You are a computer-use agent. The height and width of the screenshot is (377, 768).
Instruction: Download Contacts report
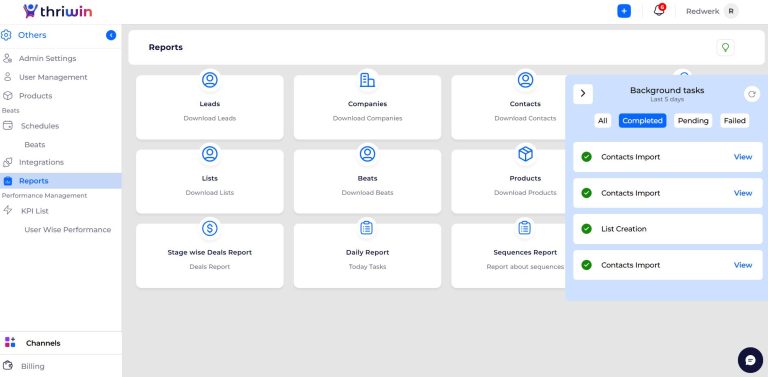(x=525, y=118)
